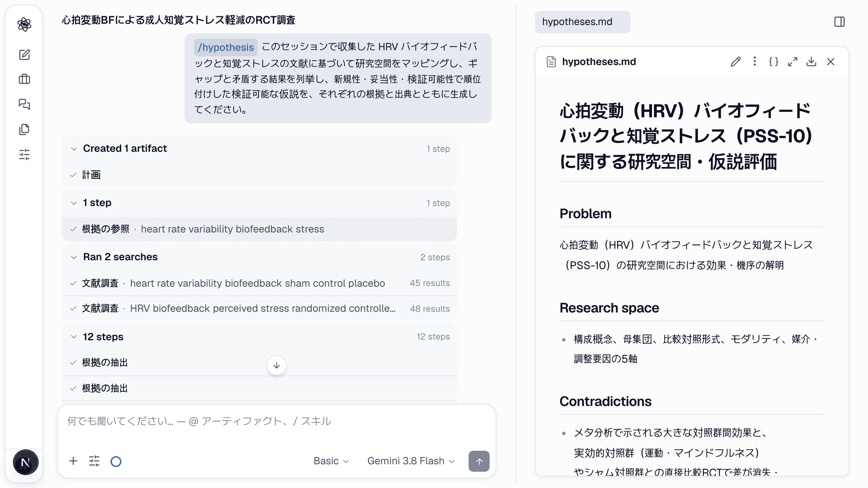Click the blue circle icon in composer

(x=116, y=461)
